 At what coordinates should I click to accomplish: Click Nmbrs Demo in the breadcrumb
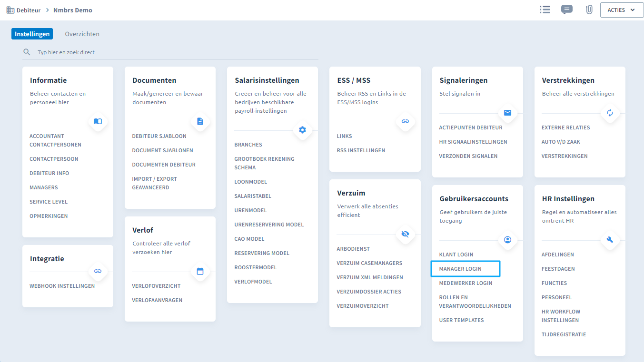pyautogui.click(x=73, y=10)
